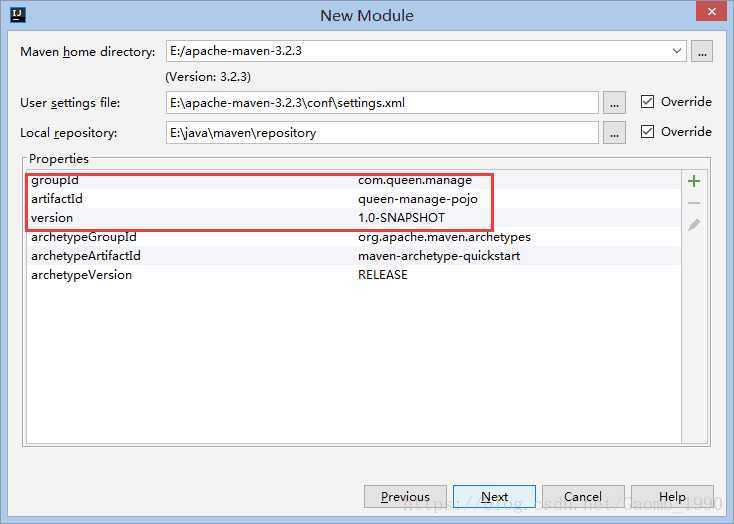The image size is (734, 524).
Task: Open the Maven home directory dropdown
Action: pyautogui.click(x=676, y=51)
